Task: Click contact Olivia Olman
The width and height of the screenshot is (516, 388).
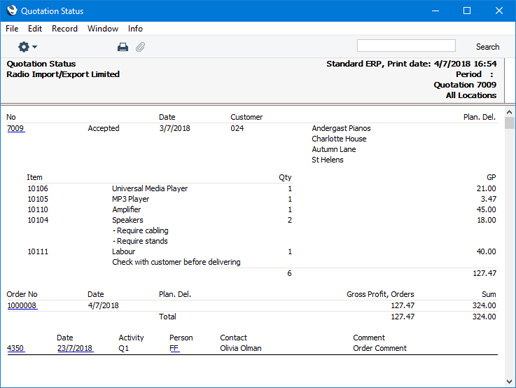Action: (241, 348)
